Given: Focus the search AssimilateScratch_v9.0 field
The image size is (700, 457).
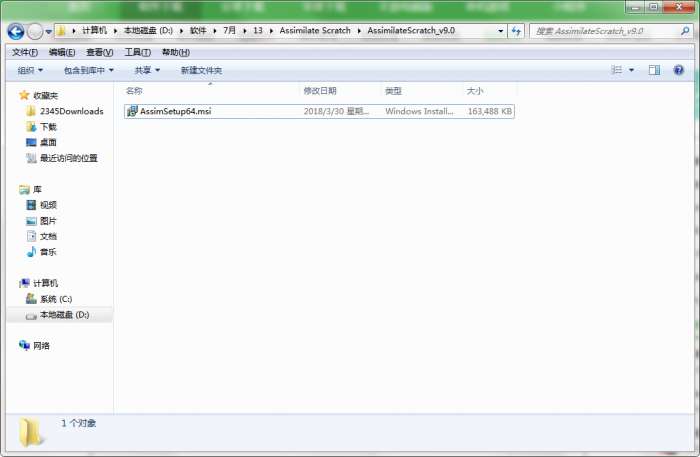Looking at the screenshot, I should click(x=605, y=31).
